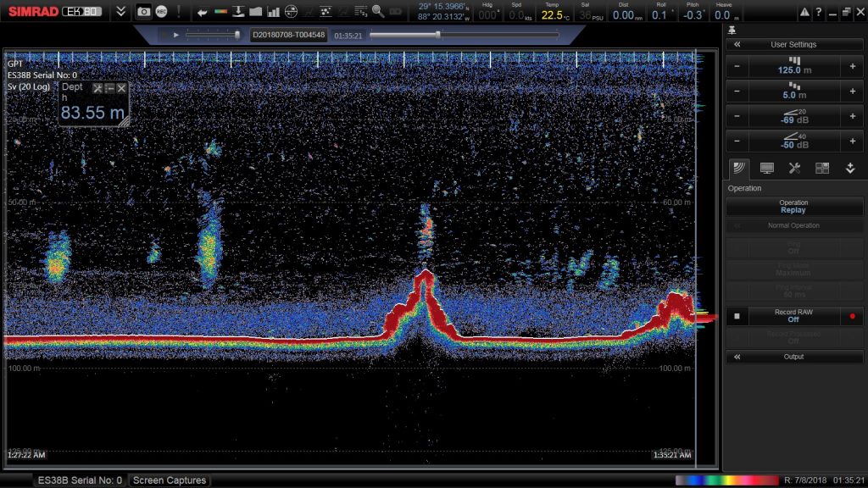The width and height of the screenshot is (868, 488).
Task: Decrease the 125.0 m range value
Action: tap(737, 66)
